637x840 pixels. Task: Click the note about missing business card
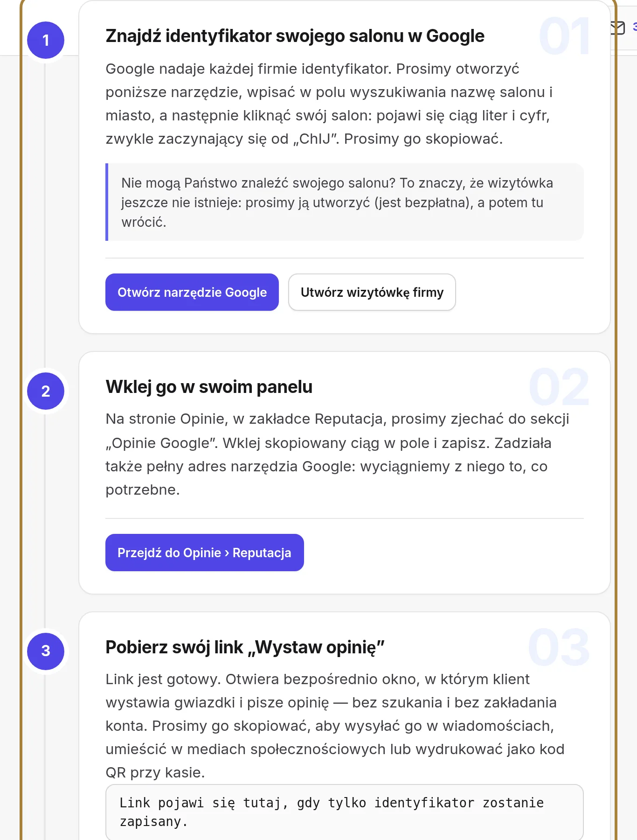point(345,202)
